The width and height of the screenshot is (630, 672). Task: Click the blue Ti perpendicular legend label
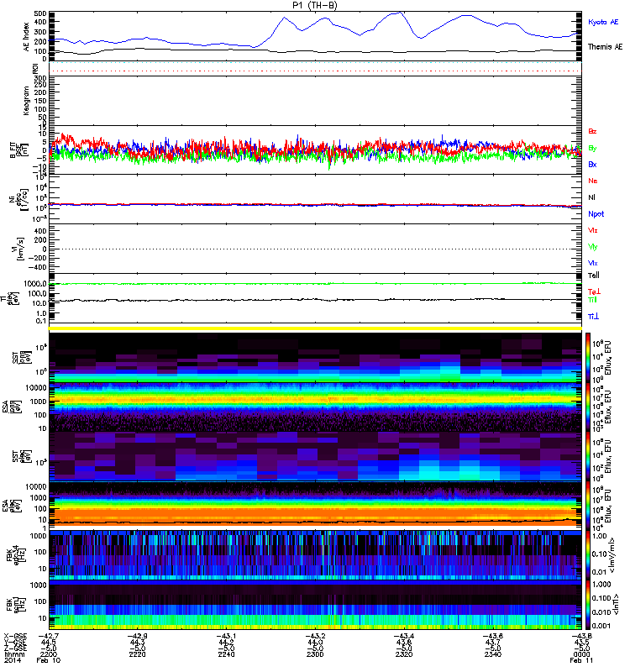593,317
